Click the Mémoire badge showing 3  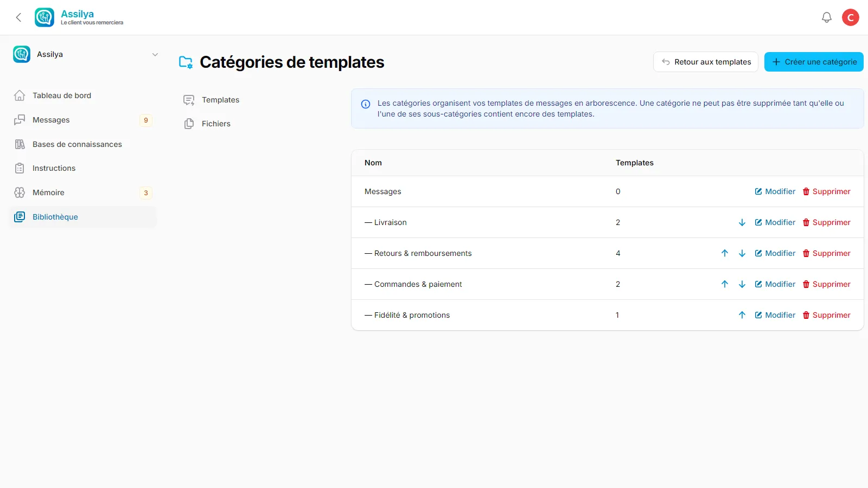point(146,193)
